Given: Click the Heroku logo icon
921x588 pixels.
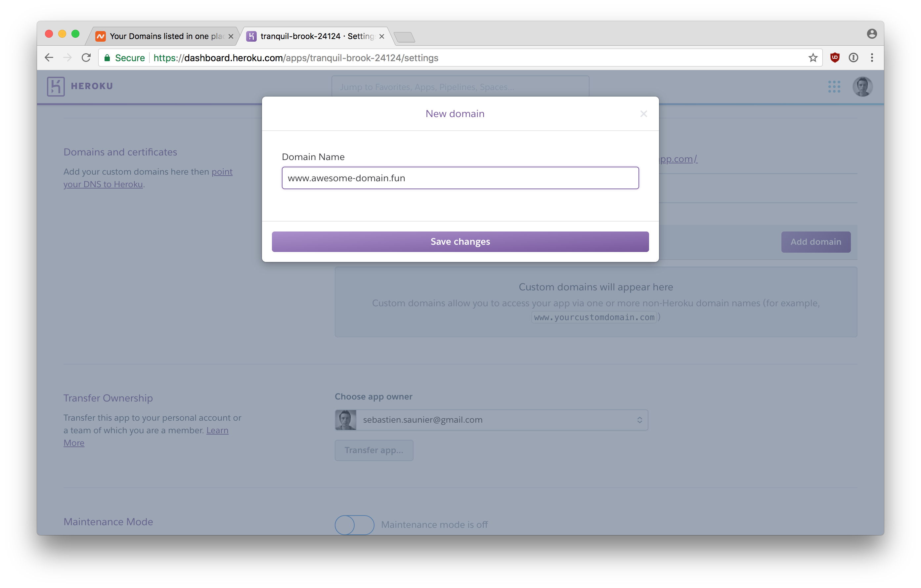Looking at the screenshot, I should [x=56, y=86].
